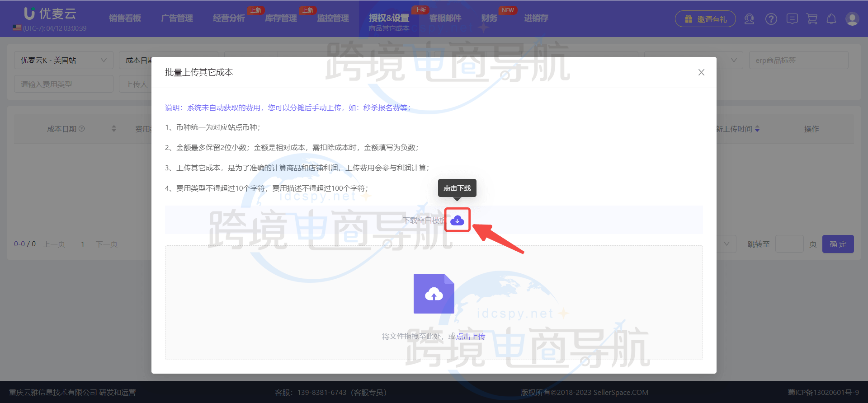
Task: Open the 经营分析 menu
Action: [229, 18]
